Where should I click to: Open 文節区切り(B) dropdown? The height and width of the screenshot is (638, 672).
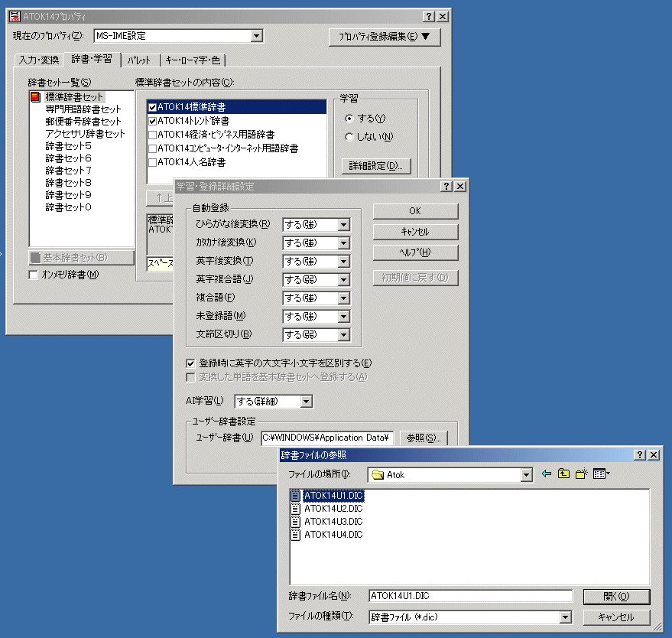tap(343, 335)
